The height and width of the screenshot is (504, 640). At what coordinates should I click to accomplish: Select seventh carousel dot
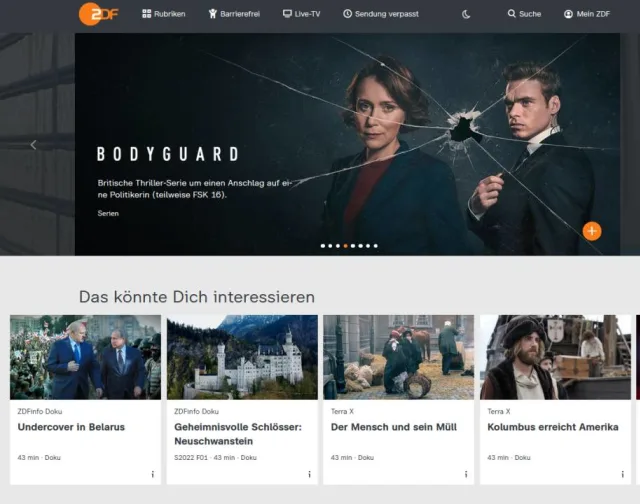(x=368, y=246)
